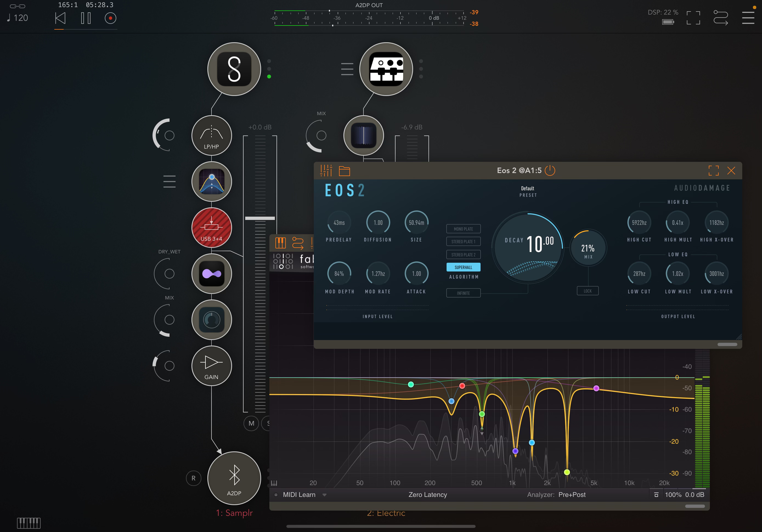This screenshot has width=762, height=532.
Task: Click the 287hz LOW CUT knob
Action: [x=639, y=274]
